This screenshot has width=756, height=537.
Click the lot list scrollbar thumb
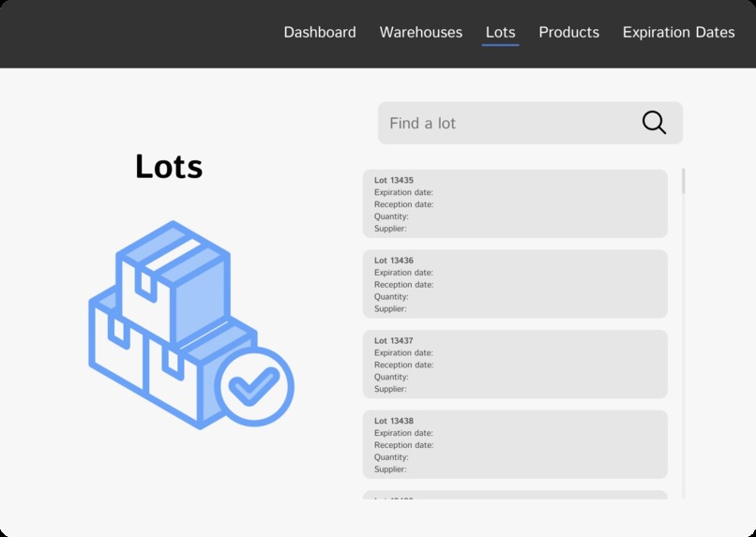pos(683,181)
